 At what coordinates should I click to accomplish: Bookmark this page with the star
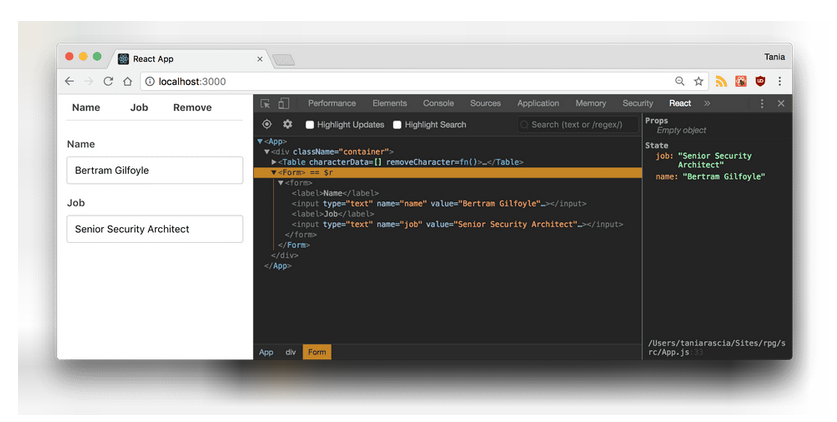pos(698,81)
